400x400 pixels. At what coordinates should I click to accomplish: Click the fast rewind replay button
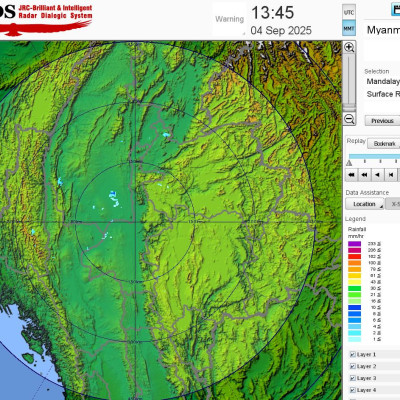point(351,175)
